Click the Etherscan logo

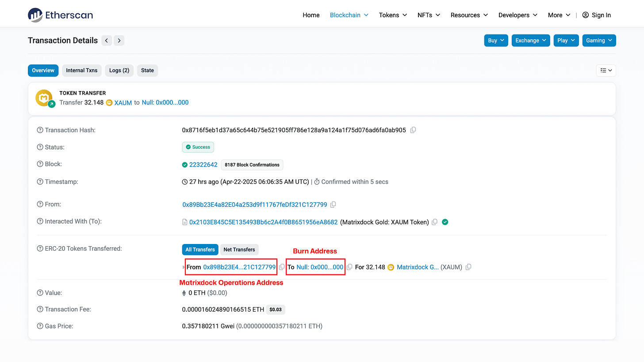60,15
